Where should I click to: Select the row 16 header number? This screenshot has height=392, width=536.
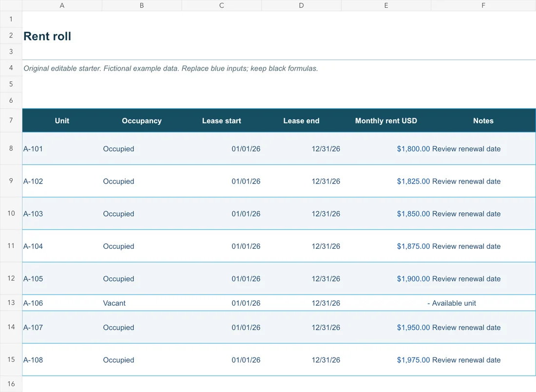[11, 384]
